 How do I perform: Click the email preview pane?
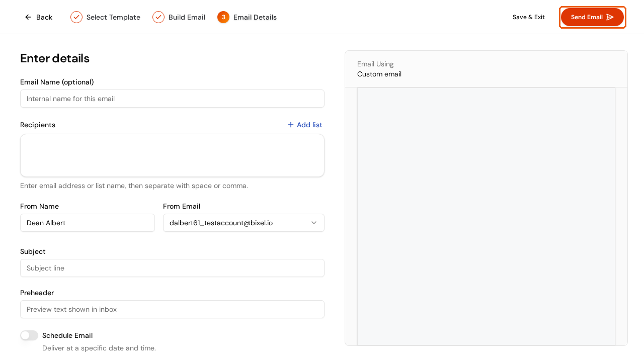[486, 216]
